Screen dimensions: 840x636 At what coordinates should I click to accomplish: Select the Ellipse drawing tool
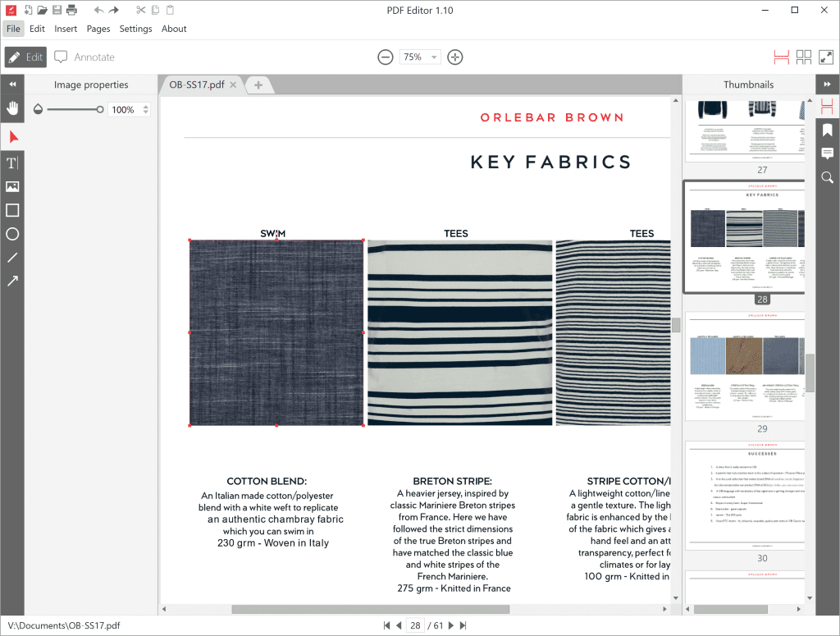click(11, 234)
